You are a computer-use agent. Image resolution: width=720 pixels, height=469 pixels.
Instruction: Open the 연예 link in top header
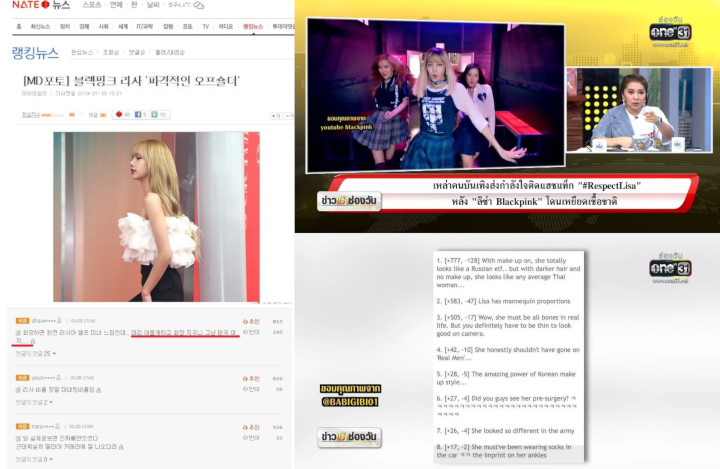point(116,5)
